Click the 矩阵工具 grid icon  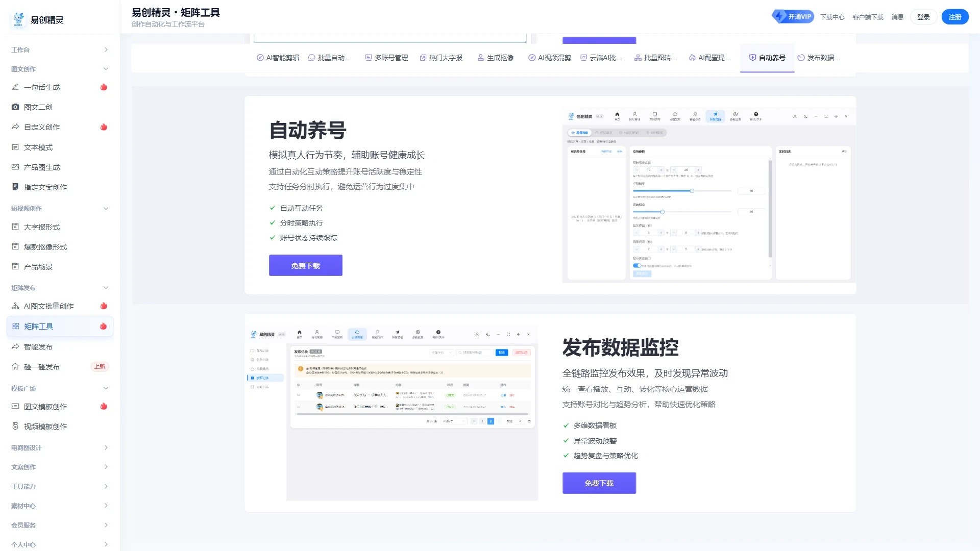click(16, 327)
